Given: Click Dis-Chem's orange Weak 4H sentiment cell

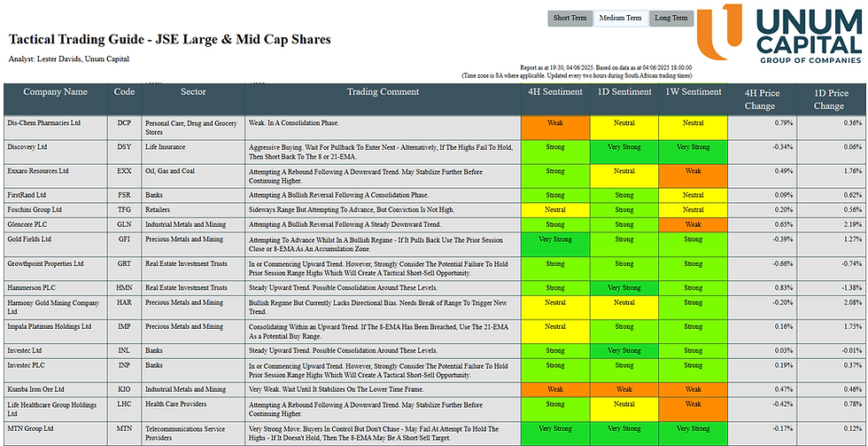Looking at the screenshot, I should click(x=555, y=128).
